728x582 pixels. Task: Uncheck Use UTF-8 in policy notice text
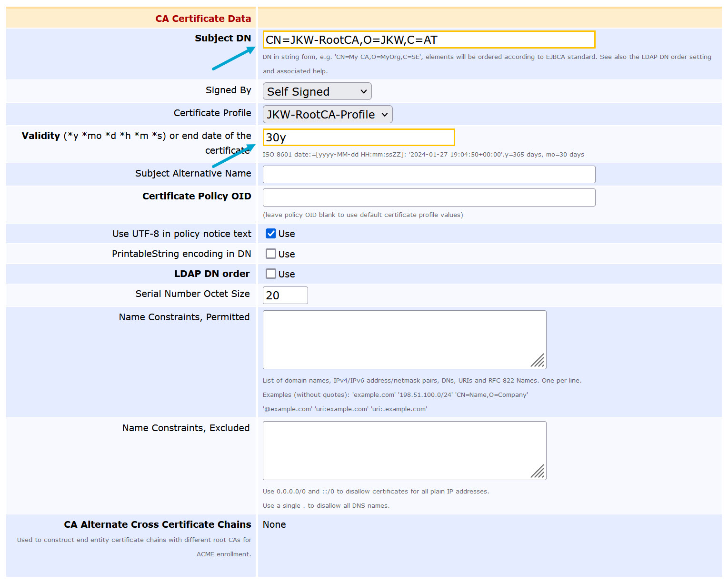[x=271, y=234]
